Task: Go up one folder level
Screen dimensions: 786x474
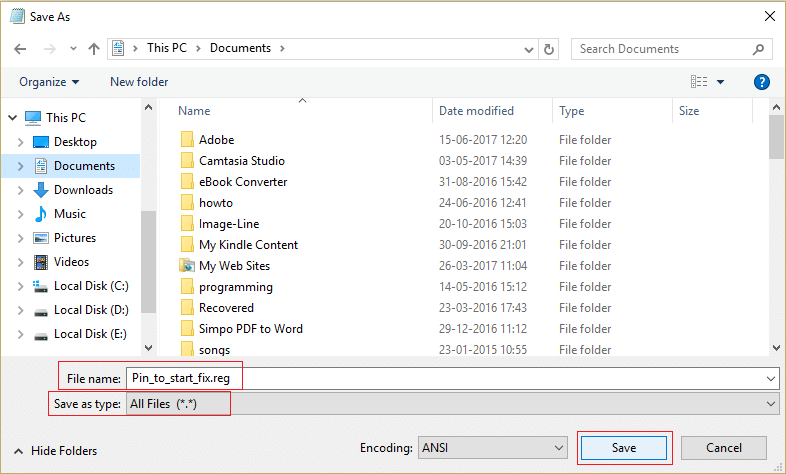Action: pyautogui.click(x=94, y=49)
